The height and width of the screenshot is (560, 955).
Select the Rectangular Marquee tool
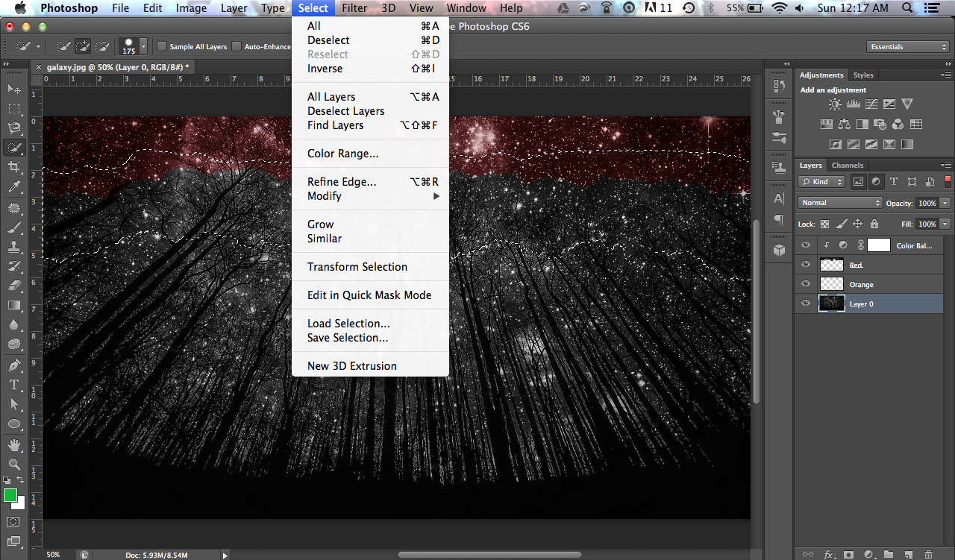14,109
